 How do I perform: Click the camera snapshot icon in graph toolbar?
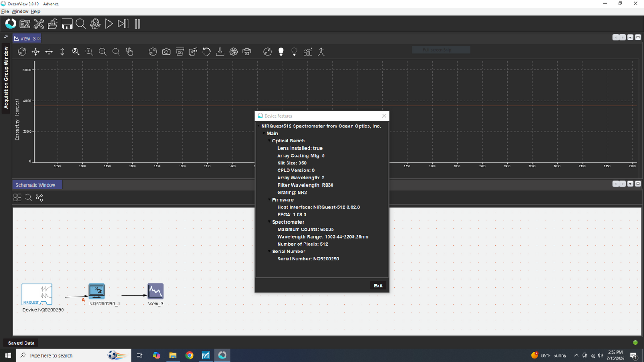point(166,52)
